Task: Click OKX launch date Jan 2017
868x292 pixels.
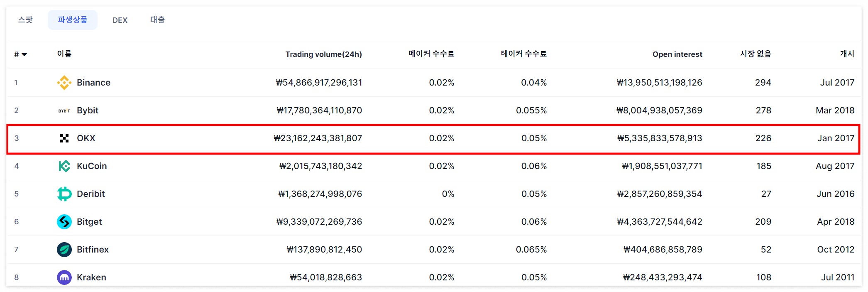Action: [x=836, y=138]
